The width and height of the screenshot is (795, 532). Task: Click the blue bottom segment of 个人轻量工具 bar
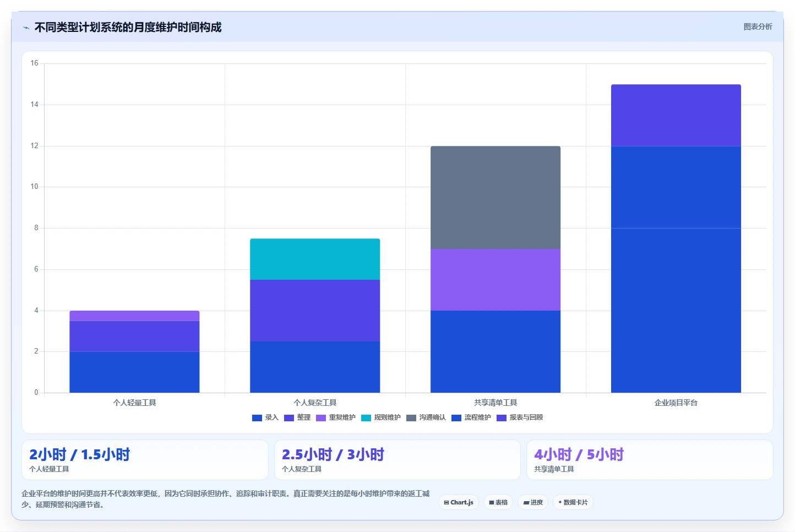[134, 372]
